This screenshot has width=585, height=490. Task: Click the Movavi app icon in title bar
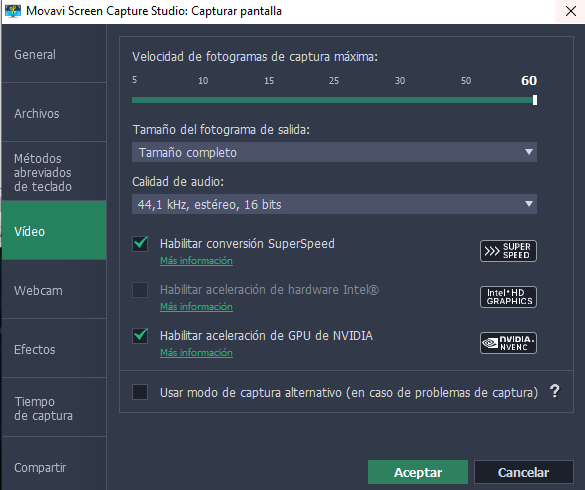13,11
